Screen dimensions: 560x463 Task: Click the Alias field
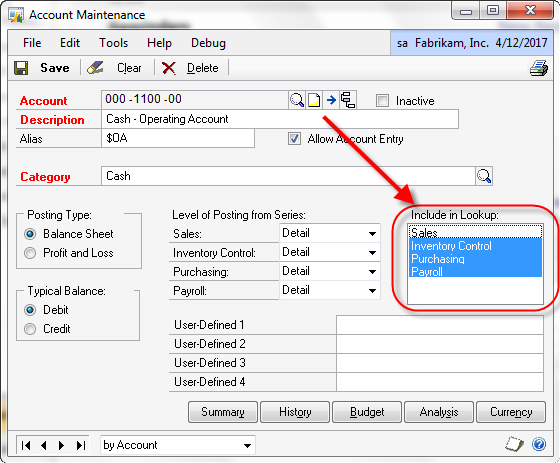point(178,138)
